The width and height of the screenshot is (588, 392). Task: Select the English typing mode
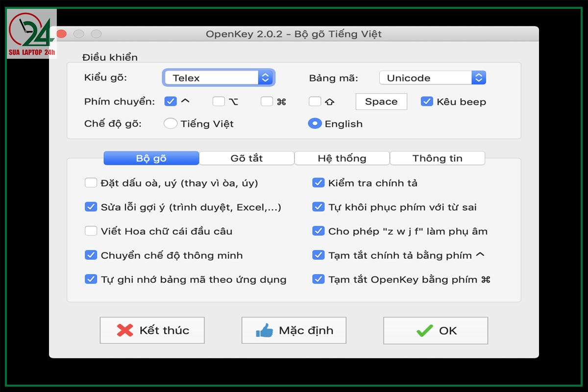point(315,123)
